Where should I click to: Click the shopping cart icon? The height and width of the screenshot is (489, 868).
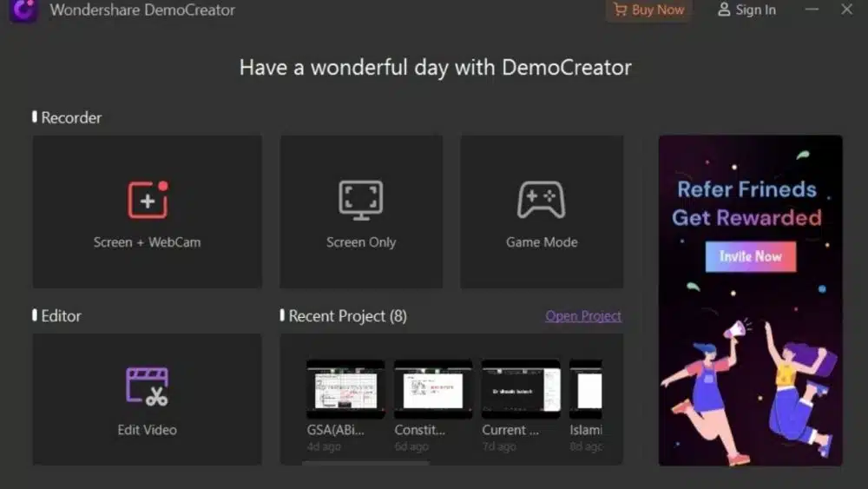[620, 10]
